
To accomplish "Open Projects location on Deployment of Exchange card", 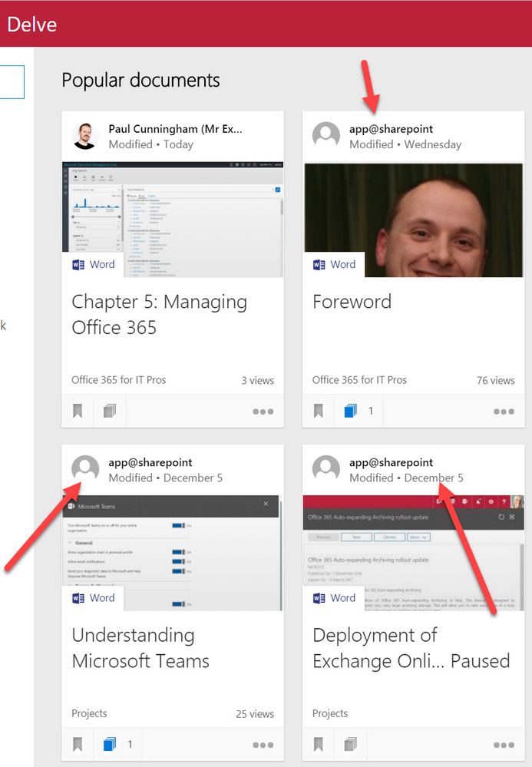I will pos(330,714).
